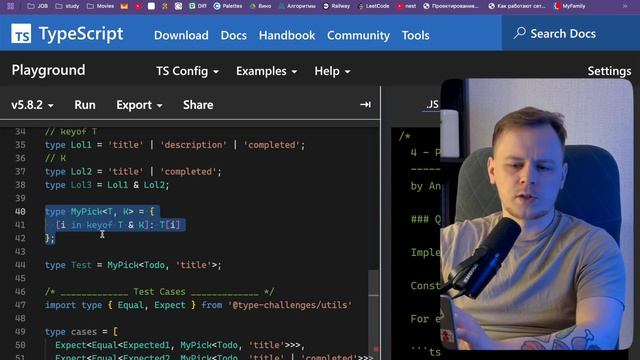
Task: Go to the Docs page
Action: 233,36
